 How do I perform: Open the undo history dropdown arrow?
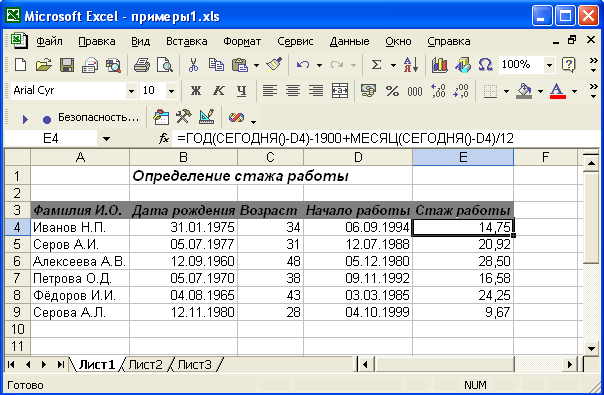point(319,66)
